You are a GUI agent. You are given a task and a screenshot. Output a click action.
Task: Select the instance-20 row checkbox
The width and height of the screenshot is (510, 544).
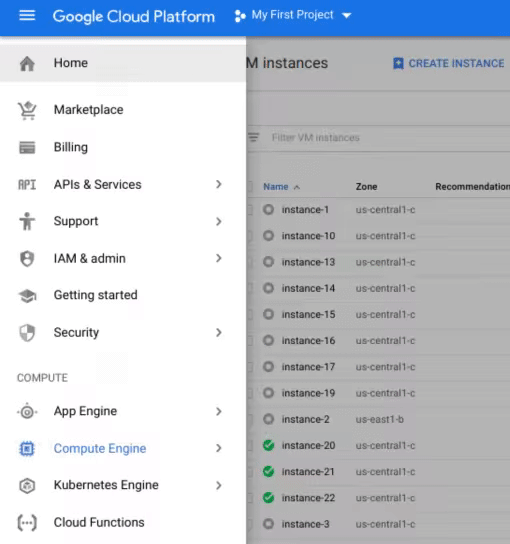250,445
